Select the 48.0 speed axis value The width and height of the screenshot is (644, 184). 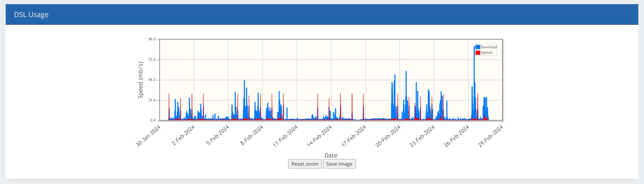click(152, 80)
